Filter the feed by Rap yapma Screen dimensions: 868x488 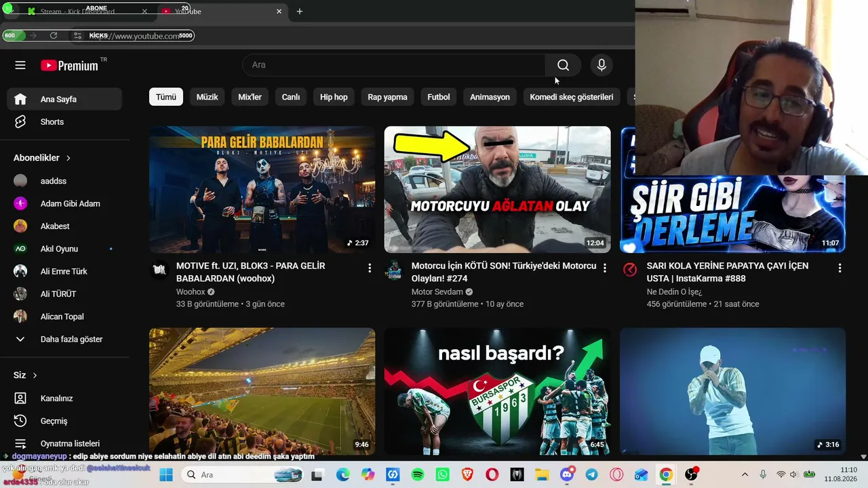pos(387,97)
